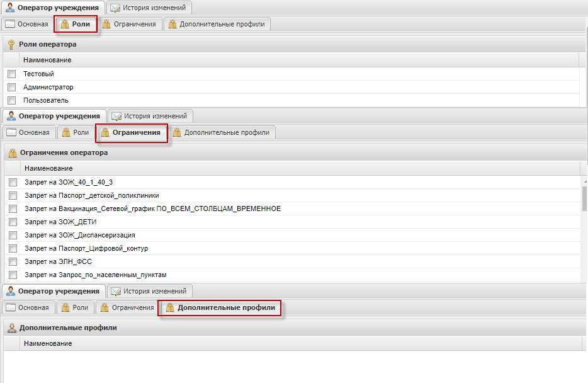Click the padlock icon on red-outlined Дополнительные профили tab
The width and height of the screenshot is (588, 383).
[169, 308]
